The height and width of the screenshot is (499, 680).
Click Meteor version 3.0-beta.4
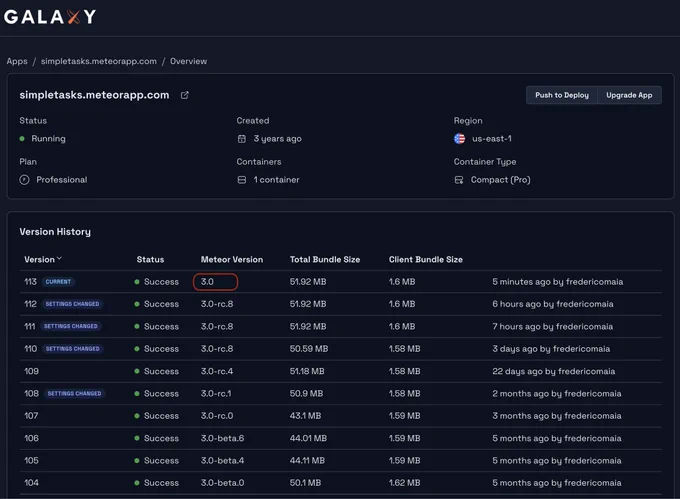tap(222, 460)
